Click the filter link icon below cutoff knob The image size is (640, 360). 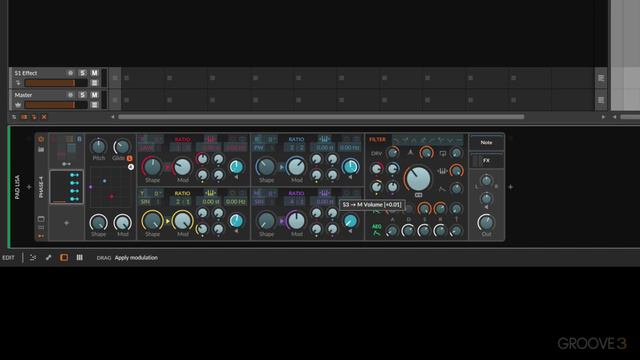pyautogui.click(x=418, y=195)
